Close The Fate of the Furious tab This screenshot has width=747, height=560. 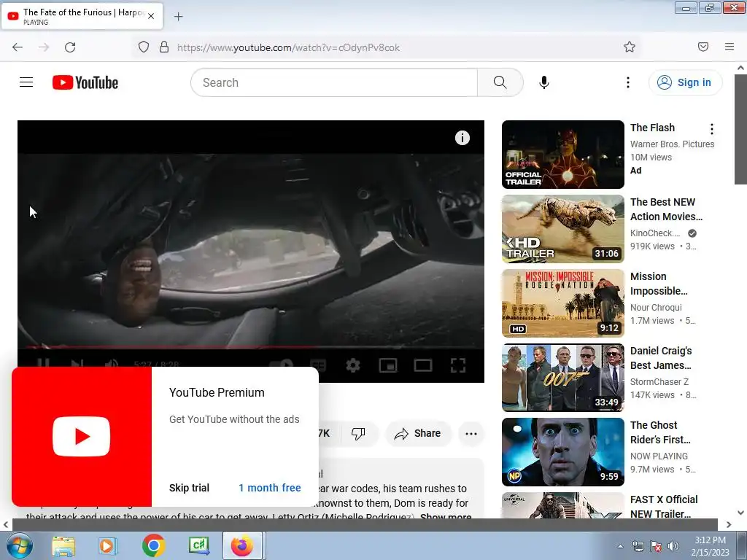[x=151, y=16]
